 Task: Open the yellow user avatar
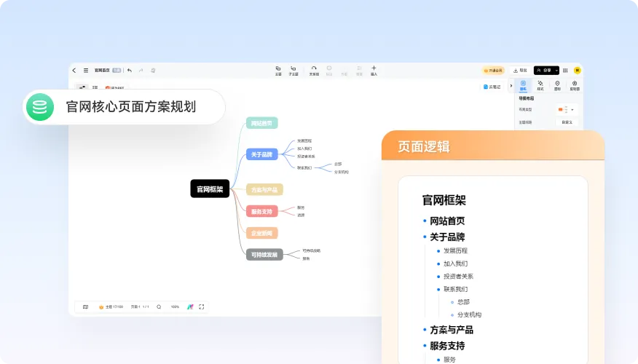pos(577,71)
